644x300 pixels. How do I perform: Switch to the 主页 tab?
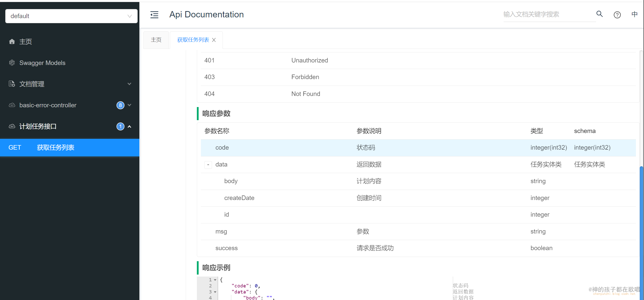coord(156,40)
